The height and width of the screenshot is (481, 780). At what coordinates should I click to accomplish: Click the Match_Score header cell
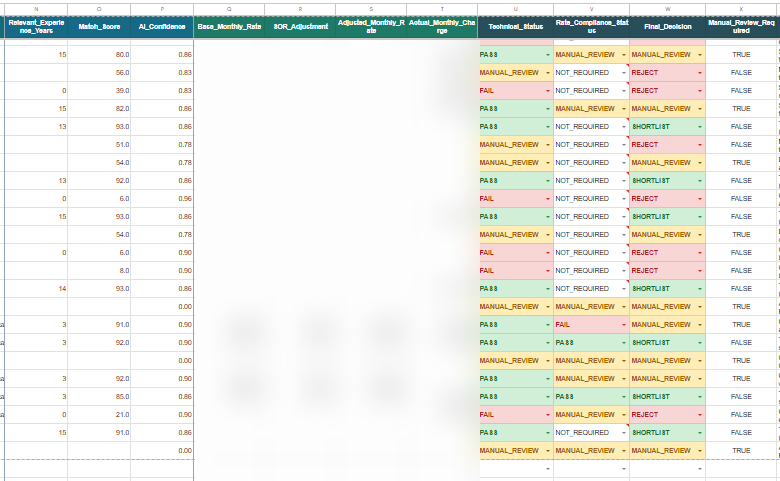[99, 27]
